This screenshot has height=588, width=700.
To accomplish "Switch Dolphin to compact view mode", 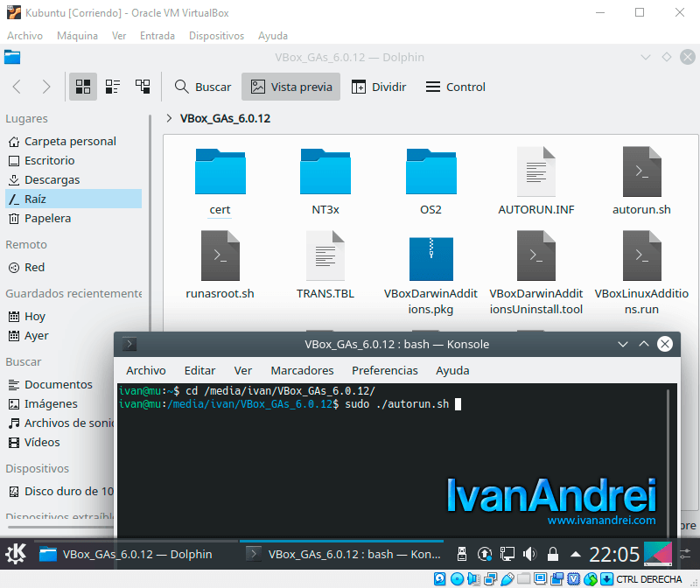I will coord(113,87).
